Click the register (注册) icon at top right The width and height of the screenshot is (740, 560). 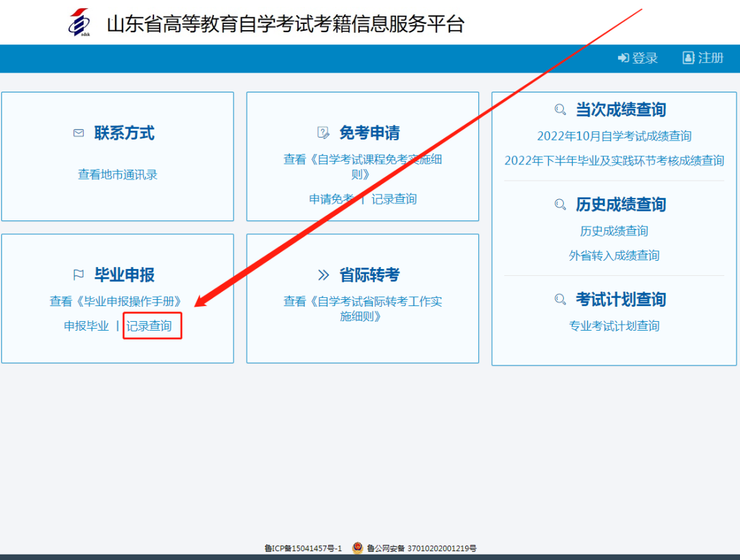(x=688, y=58)
